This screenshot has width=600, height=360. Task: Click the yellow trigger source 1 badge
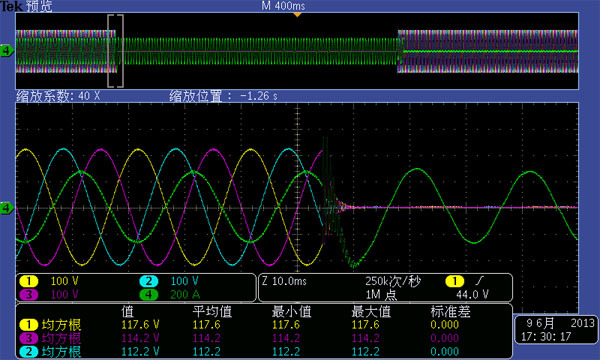455,282
